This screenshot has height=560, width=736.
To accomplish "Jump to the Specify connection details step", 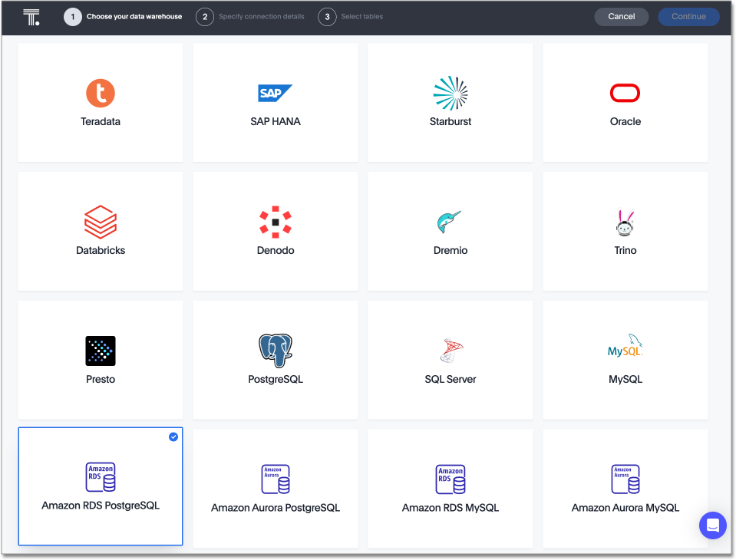I will point(204,16).
